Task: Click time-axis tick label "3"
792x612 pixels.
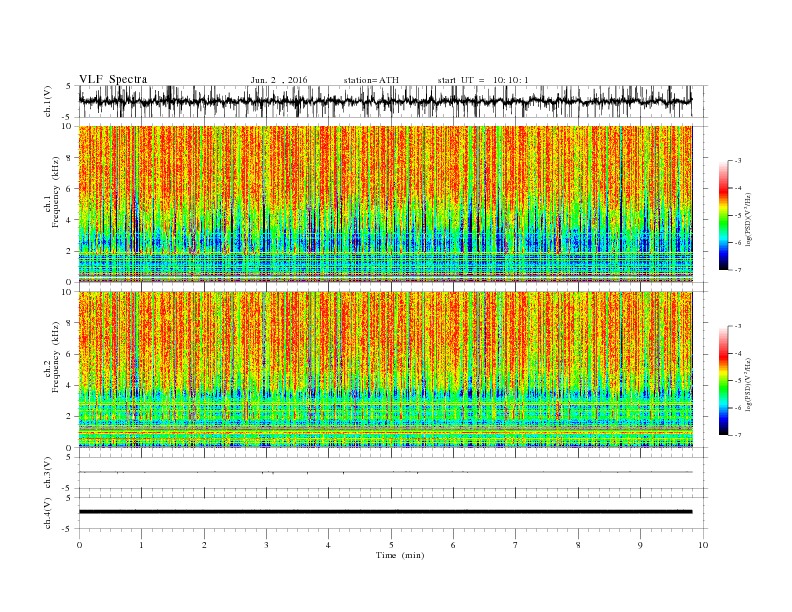Action: (x=267, y=545)
